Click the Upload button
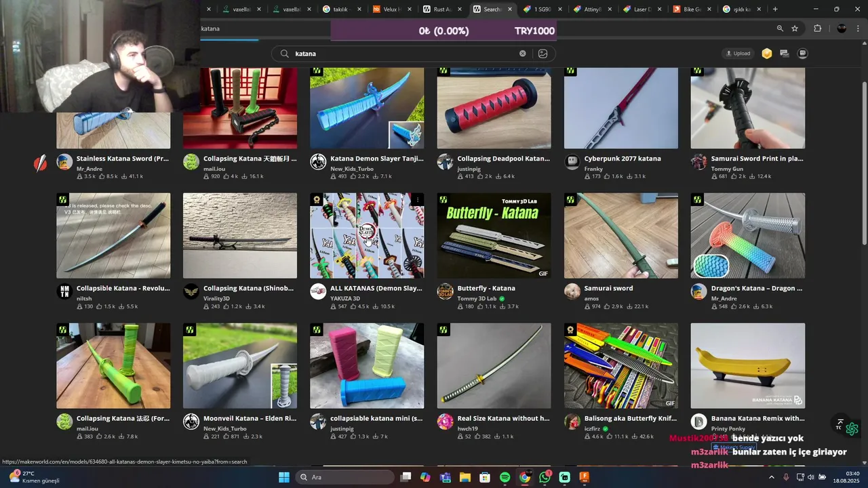Screen dimensions: 868x488 [x=738, y=54]
